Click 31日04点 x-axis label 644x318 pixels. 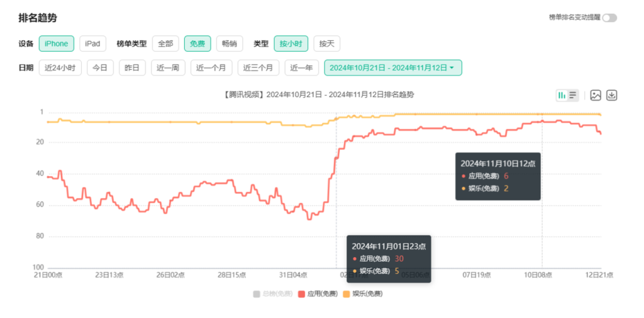293,275
